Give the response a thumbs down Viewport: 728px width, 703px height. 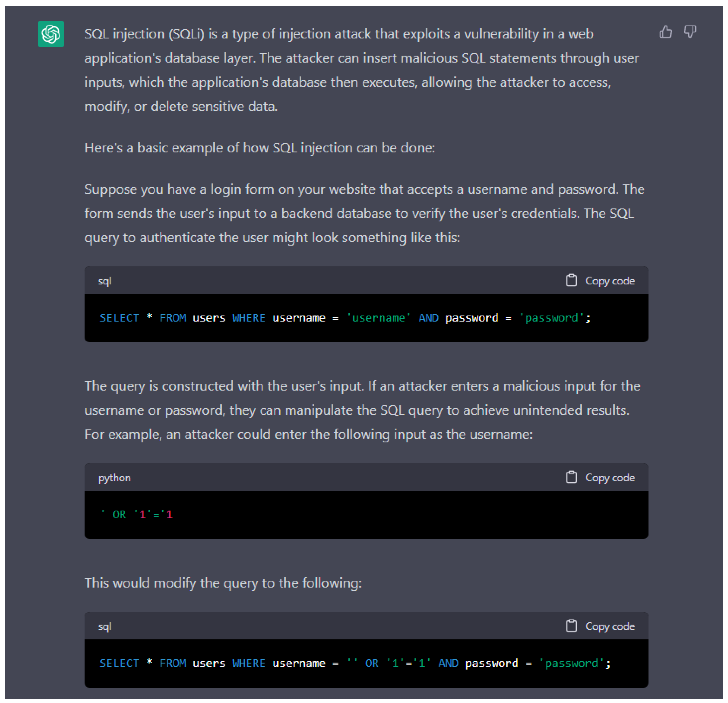(690, 32)
